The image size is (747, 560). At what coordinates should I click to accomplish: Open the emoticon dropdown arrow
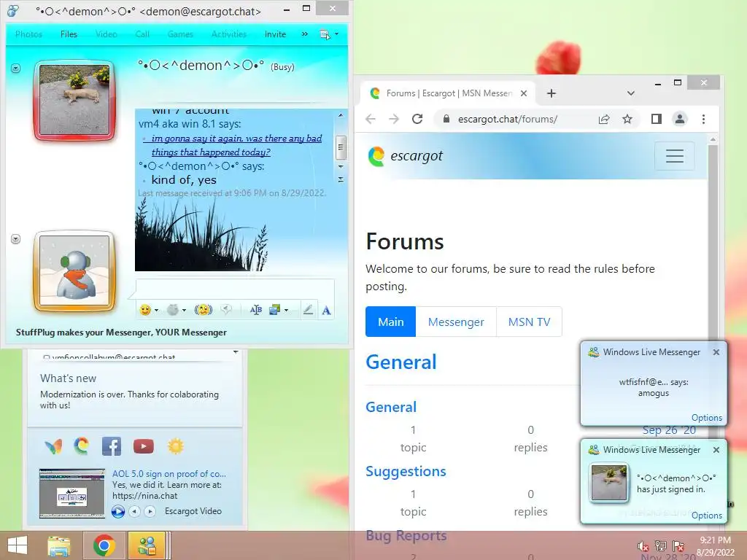click(x=156, y=311)
